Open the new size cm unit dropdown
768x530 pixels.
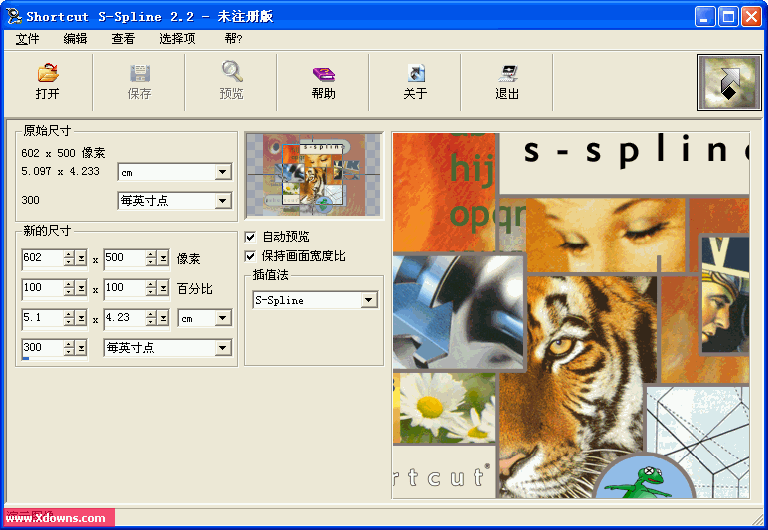[223, 318]
